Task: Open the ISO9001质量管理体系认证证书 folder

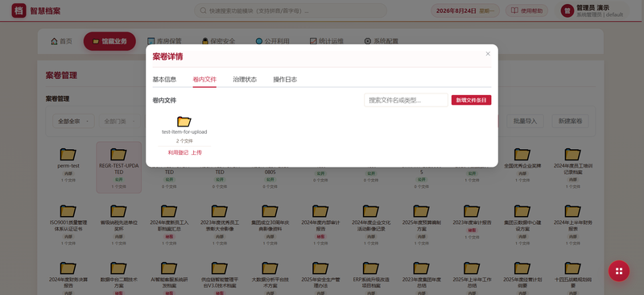Action: [x=68, y=211]
